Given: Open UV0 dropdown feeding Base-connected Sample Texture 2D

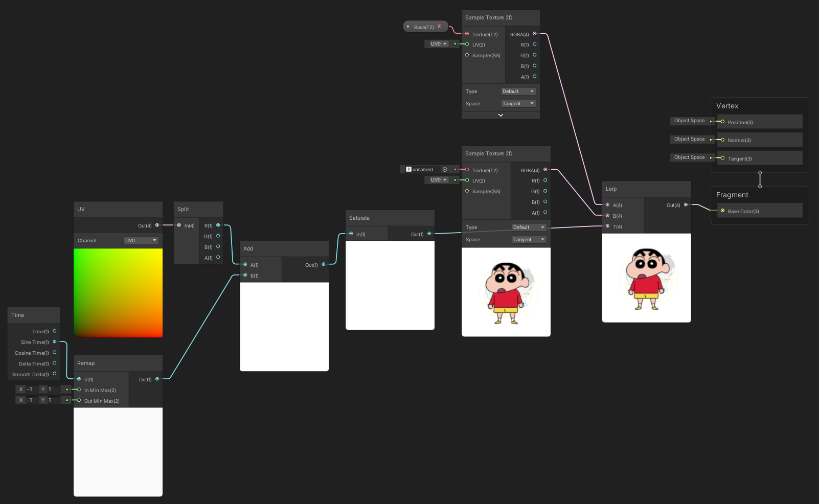Looking at the screenshot, I should pyautogui.click(x=439, y=44).
